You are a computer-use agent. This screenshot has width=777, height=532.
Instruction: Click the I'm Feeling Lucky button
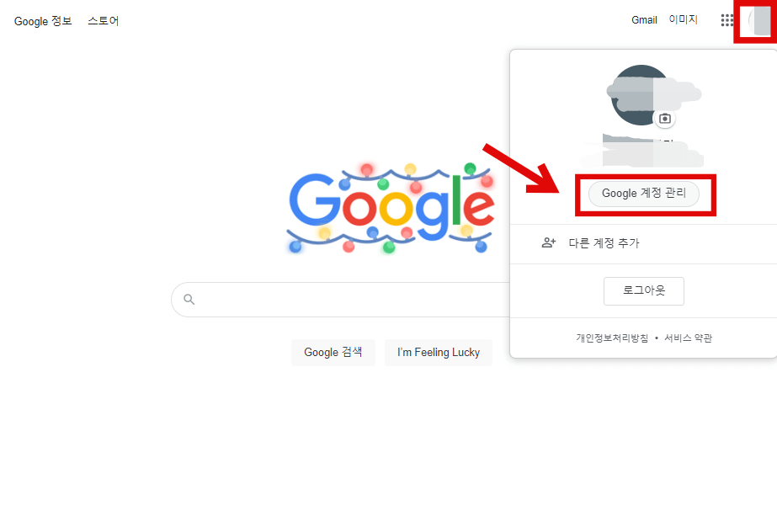point(439,352)
